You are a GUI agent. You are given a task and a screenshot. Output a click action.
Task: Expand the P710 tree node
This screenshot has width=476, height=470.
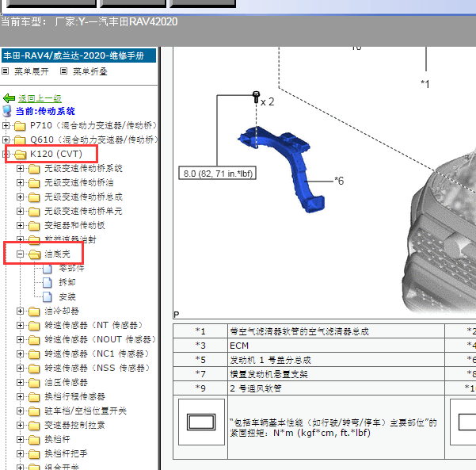6,125
